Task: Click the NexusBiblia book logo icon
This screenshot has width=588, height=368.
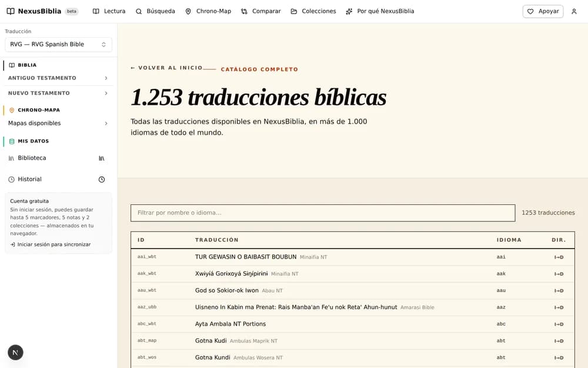Action: (x=11, y=11)
